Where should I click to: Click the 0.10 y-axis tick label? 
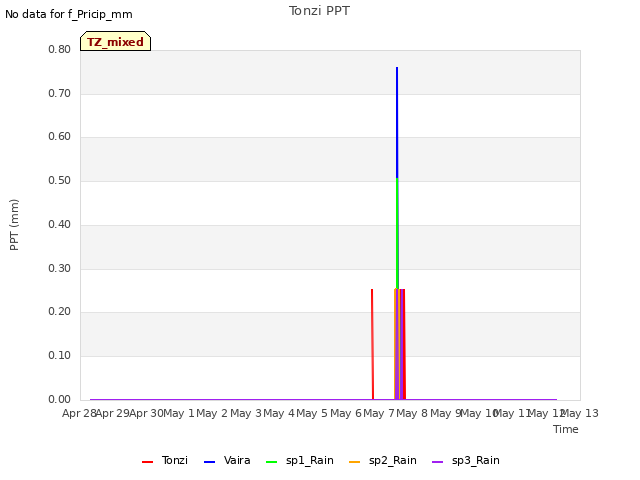coord(60,356)
